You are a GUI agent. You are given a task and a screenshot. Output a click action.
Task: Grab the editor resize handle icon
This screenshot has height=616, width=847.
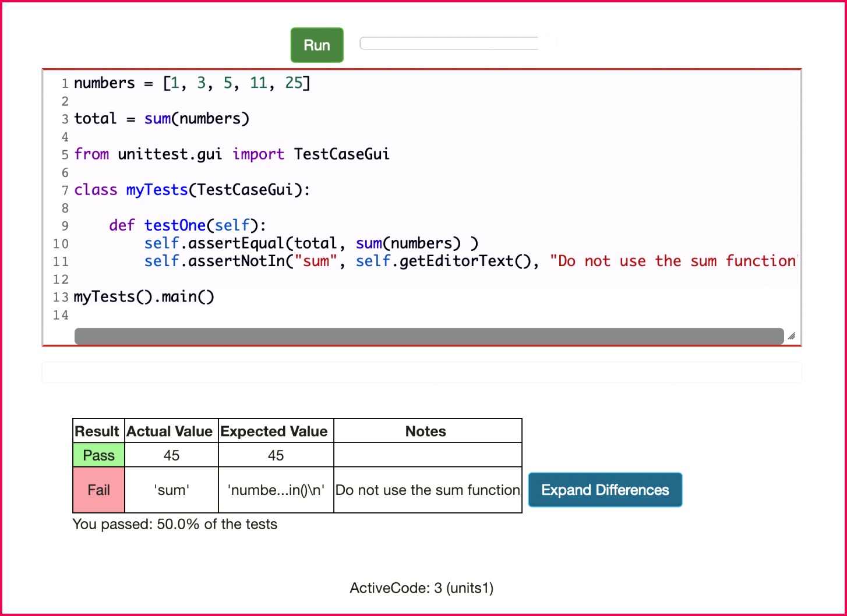791,336
